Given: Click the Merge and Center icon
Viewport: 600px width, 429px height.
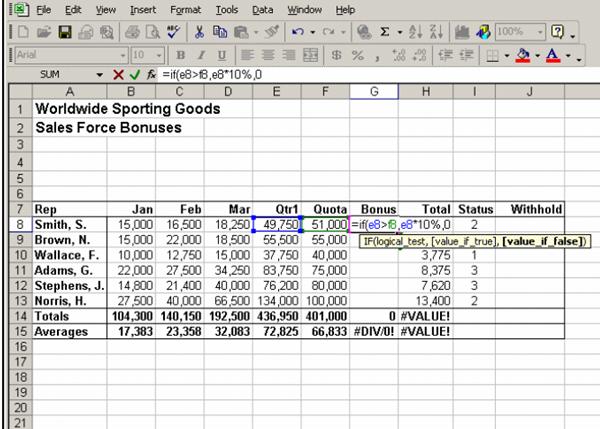Looking at the screenshot, I should 310,55.
